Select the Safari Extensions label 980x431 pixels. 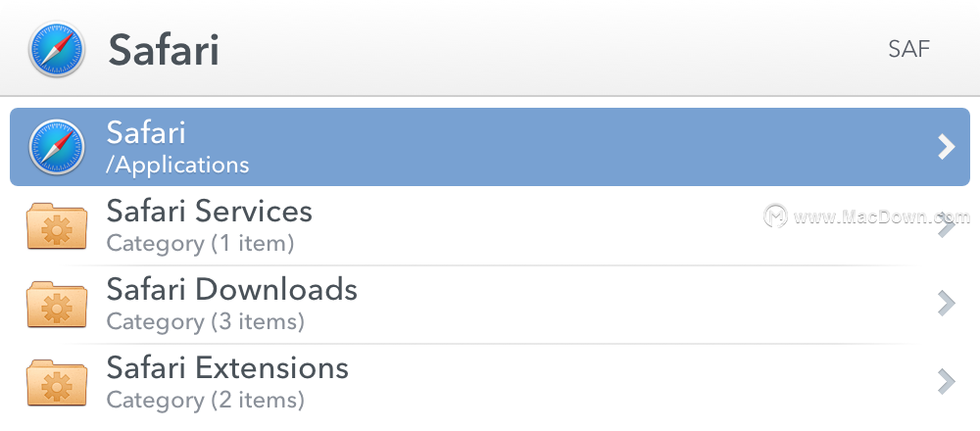coord(227,367)
